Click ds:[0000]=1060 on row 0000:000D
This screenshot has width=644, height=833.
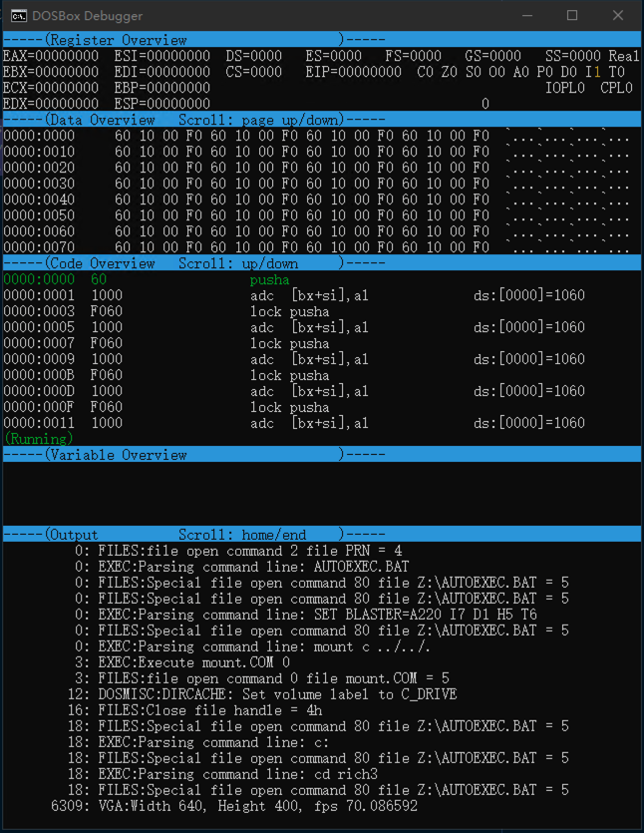pos(528,391)
